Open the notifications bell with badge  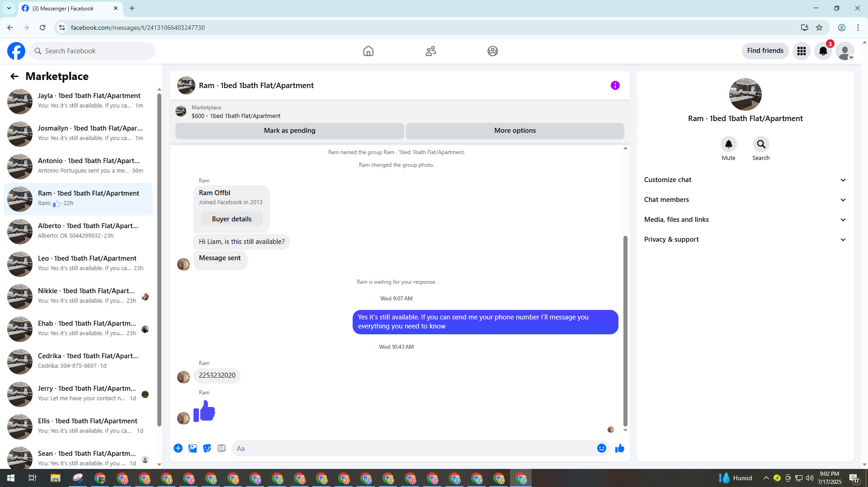[823, 51]
